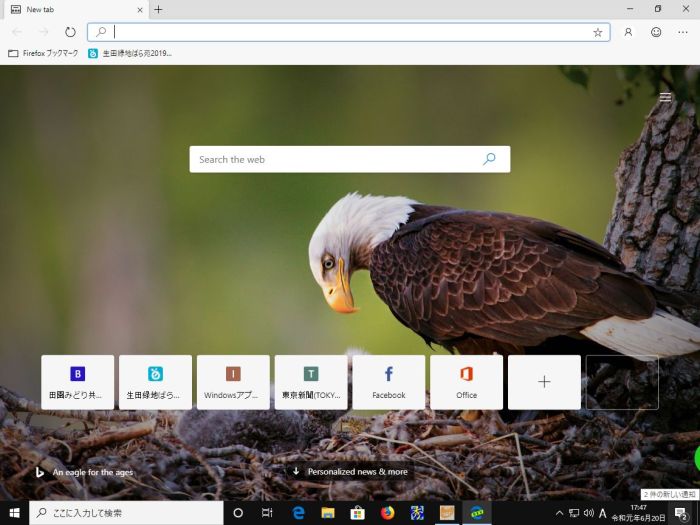Click the address bar input
Image resolution: width=700 pixels, height=525 pixels.
[350, 32]
